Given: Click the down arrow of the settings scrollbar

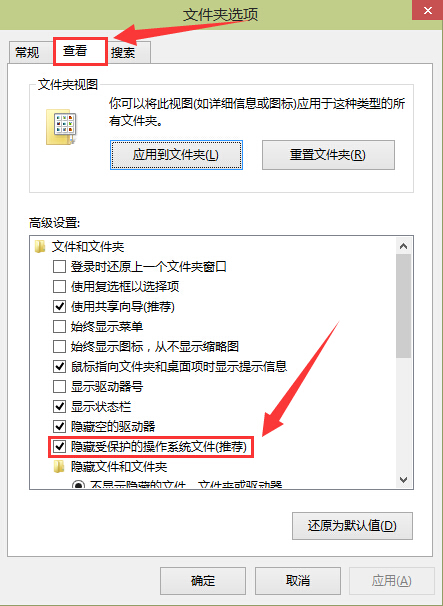Looking at the screenshot, I should [404, 480].
